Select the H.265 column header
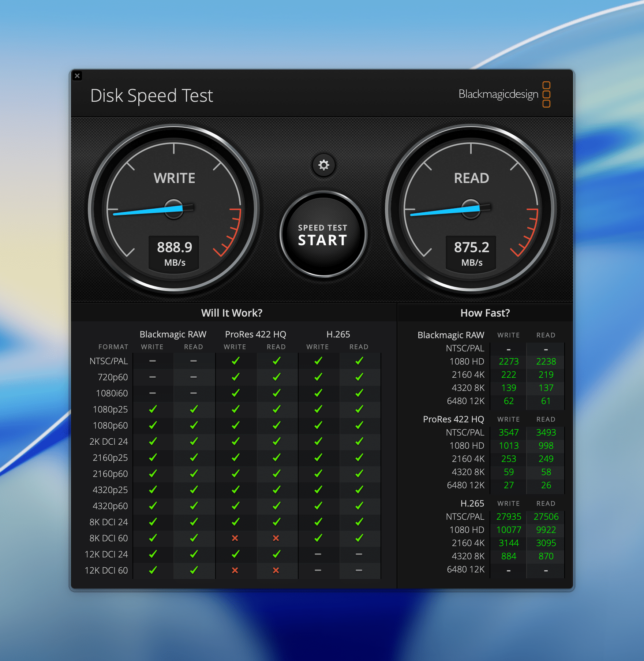 click(338, 334)
